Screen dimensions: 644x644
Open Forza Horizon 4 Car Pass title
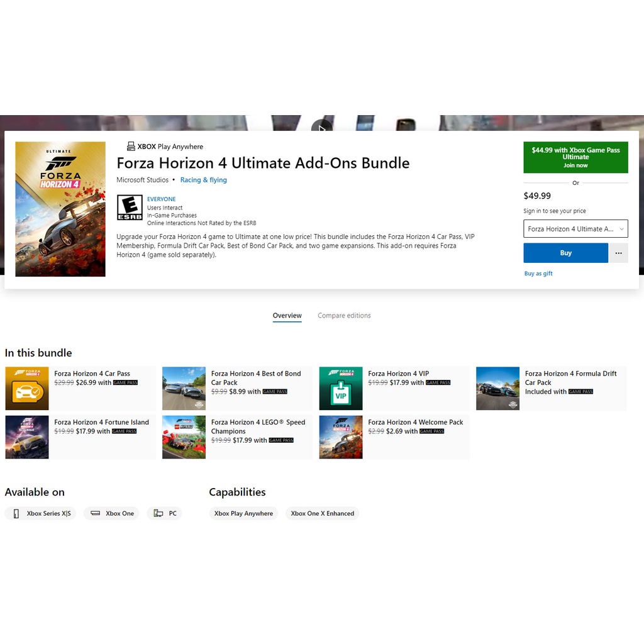point(92,374)
